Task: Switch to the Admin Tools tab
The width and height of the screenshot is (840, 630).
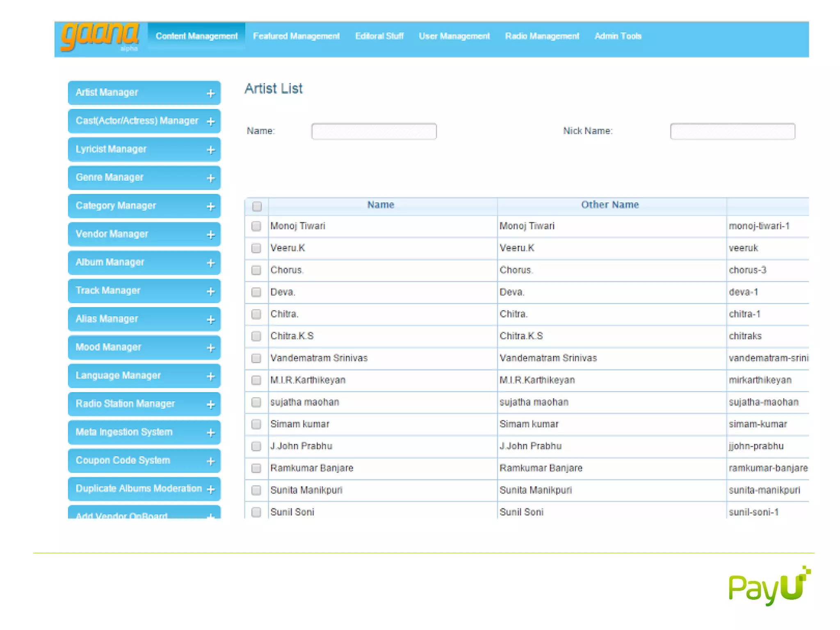Action: point(618,36)
